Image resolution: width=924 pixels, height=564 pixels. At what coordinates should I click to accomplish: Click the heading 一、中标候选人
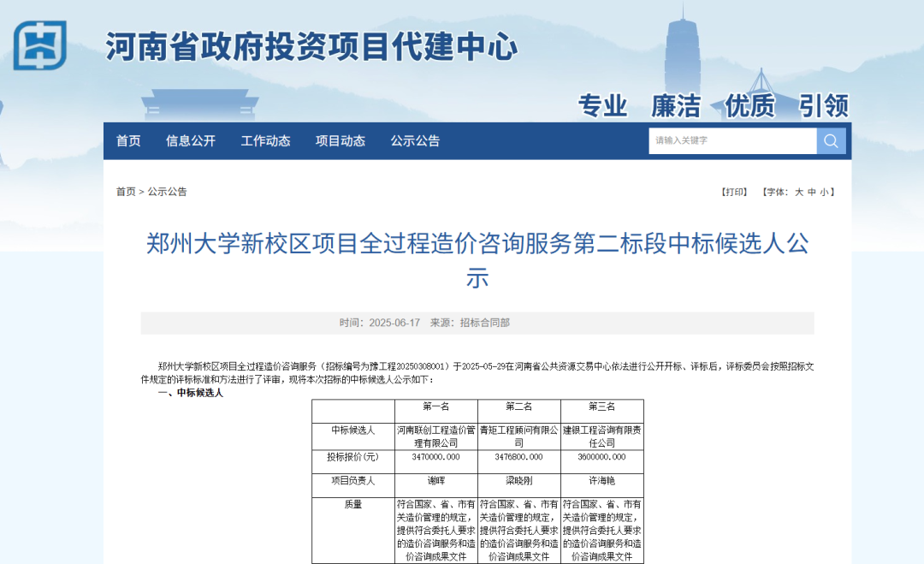190,393
